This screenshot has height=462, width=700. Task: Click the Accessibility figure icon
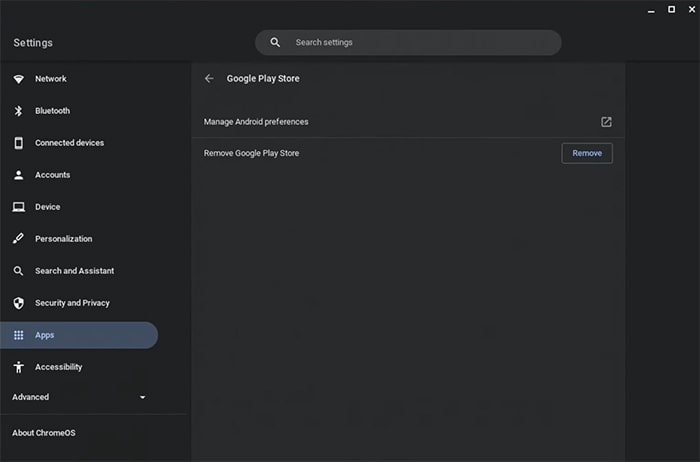(x=18, y=367)
